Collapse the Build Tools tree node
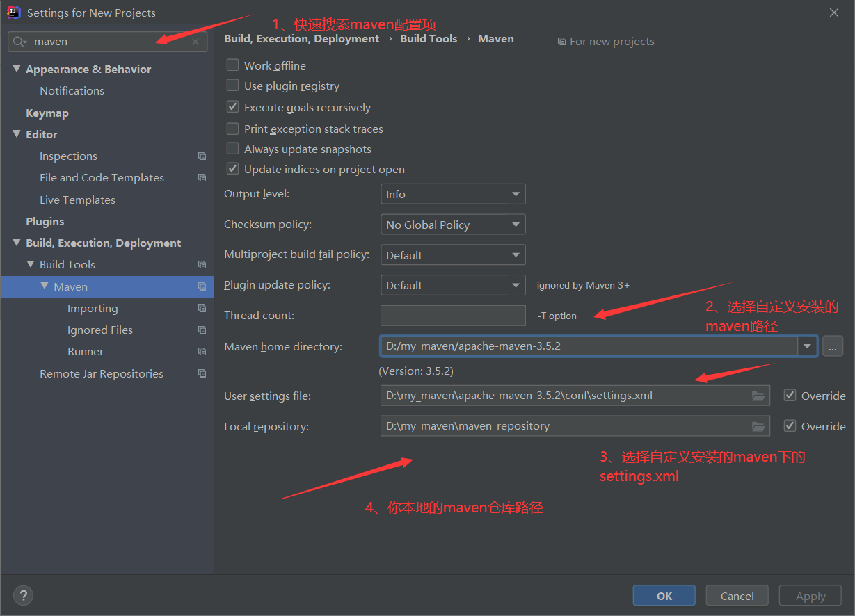 click(31, 264)
